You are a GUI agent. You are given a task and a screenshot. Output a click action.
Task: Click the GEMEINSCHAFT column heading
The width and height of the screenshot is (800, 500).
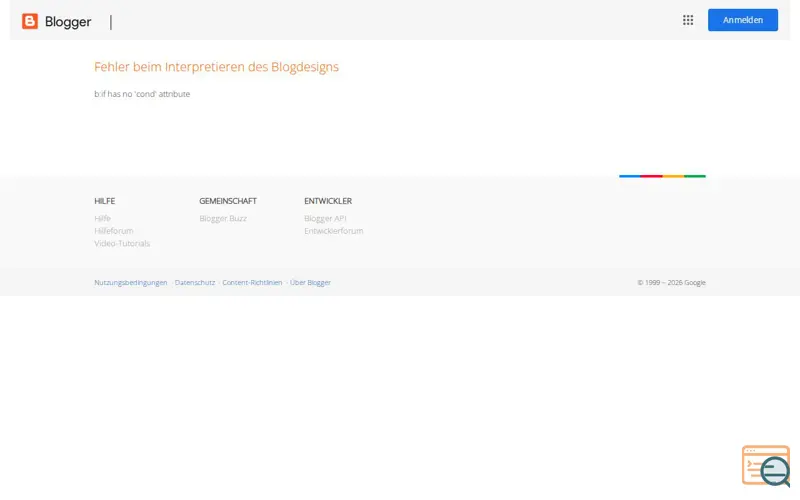(x=228, y=201)
